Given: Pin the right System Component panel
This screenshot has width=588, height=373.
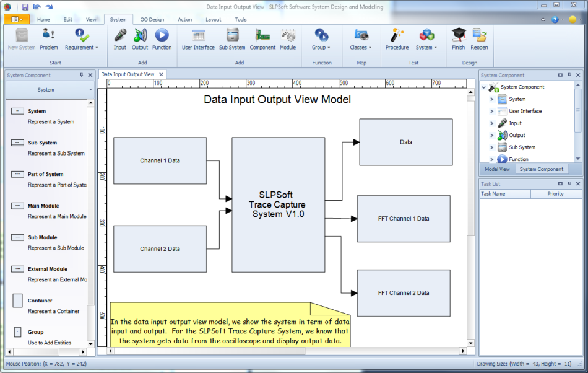Looking at the screenshot, I should (569, 75).
